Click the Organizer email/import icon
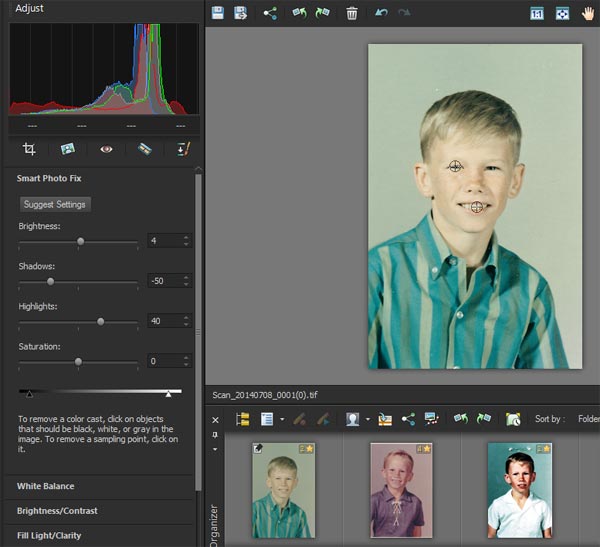Screen dimensions: 600x547 (x=385, y=420)
